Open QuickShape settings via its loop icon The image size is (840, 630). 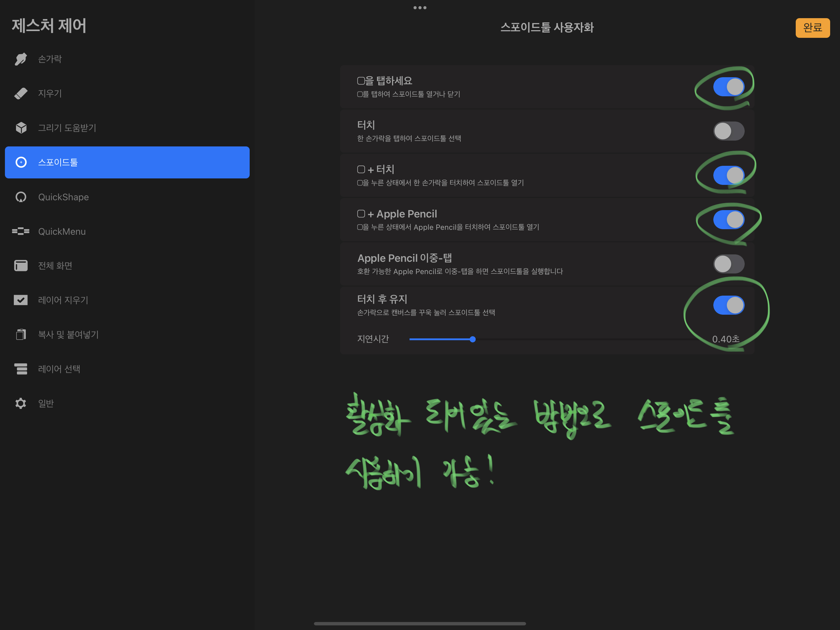(x=21, y=197)
